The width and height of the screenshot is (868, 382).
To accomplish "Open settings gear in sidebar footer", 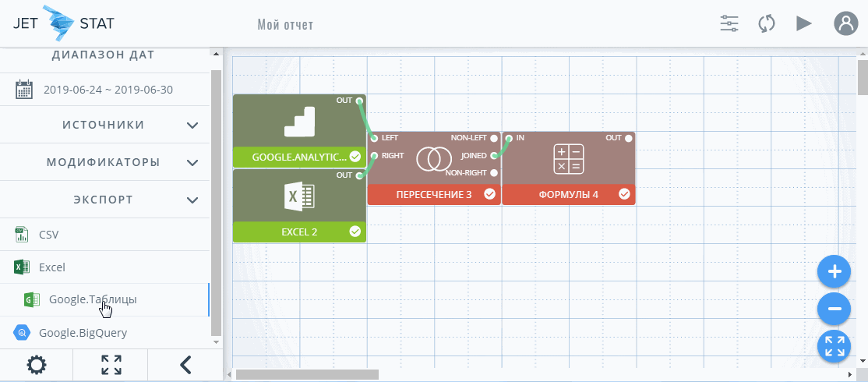I will click(36, 364).
